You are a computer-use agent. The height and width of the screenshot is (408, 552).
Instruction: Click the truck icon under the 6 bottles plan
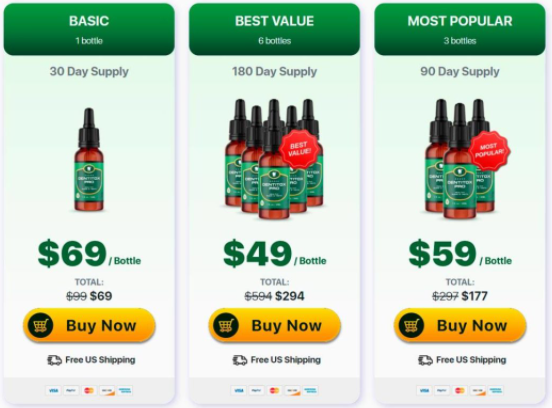click(x=240, y=360)
